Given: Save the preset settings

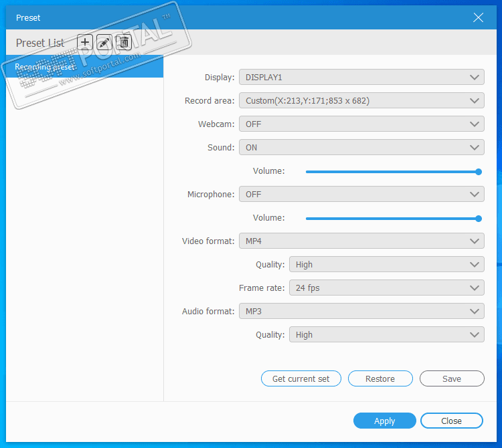Looking at the screenshot, I should click(x=452, y=378).
